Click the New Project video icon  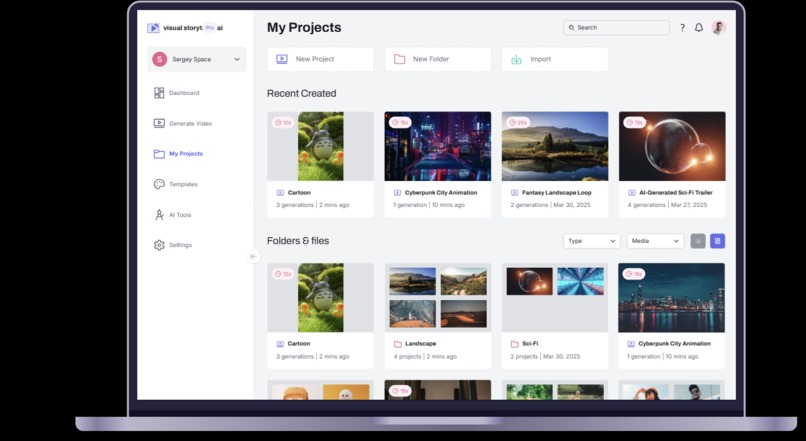[282, 59]
